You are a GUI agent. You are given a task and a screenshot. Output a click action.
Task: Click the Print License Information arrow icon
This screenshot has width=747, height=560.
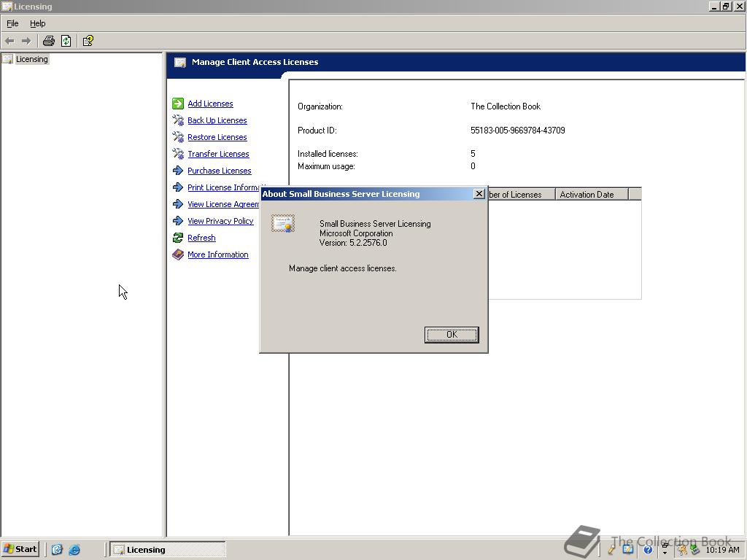coord(178,187)
